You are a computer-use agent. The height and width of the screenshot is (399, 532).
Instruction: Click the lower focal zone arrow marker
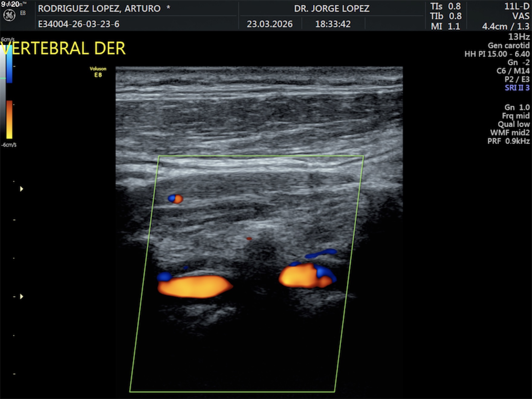point(21,297)
